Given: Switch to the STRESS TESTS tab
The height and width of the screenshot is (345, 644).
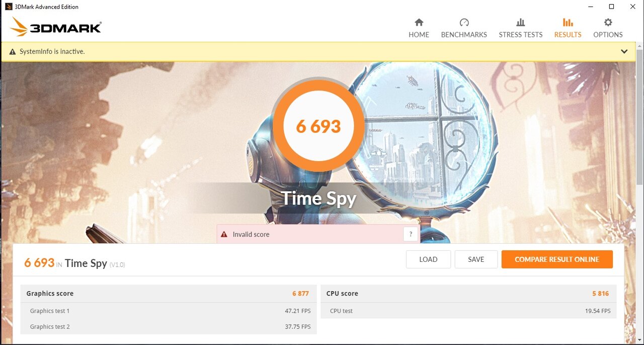Looking at the screenshot, I should tap(521, 35).
